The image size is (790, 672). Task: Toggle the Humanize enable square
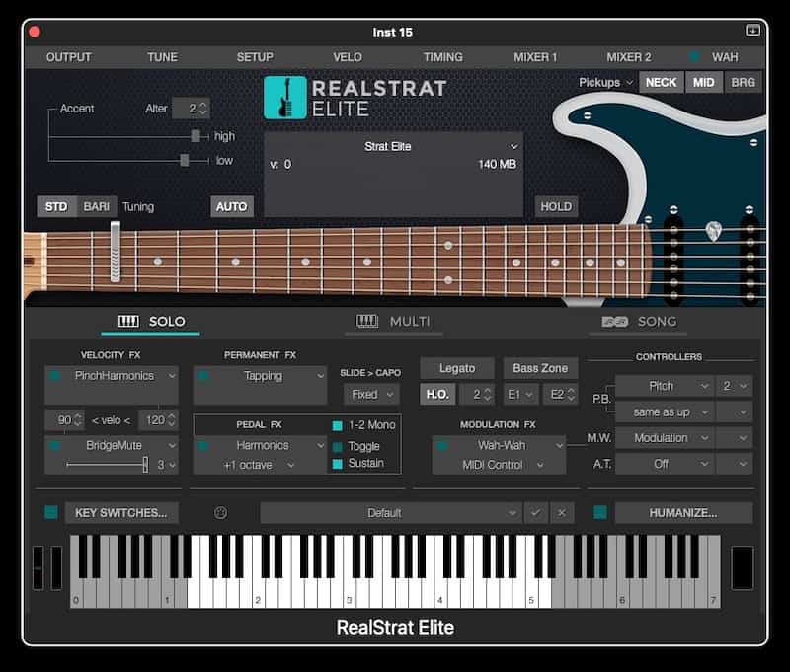(600, 512)
